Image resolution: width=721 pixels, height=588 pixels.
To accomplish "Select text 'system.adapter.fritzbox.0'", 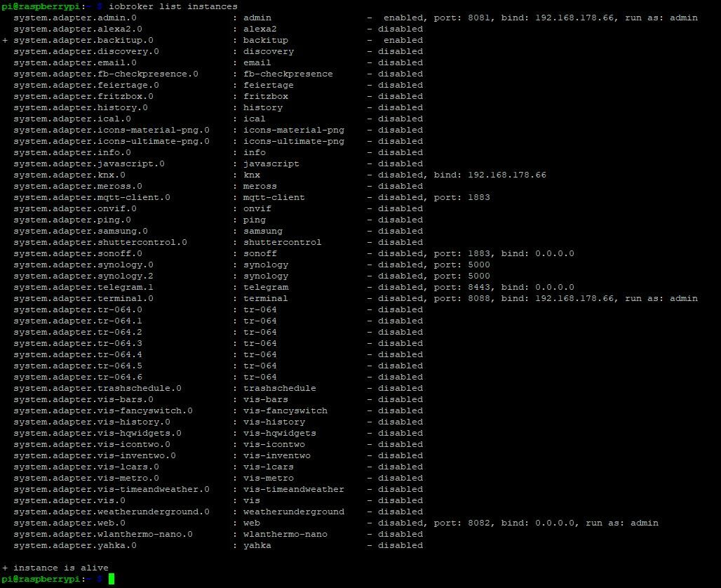I will click(x=83, y=96).
